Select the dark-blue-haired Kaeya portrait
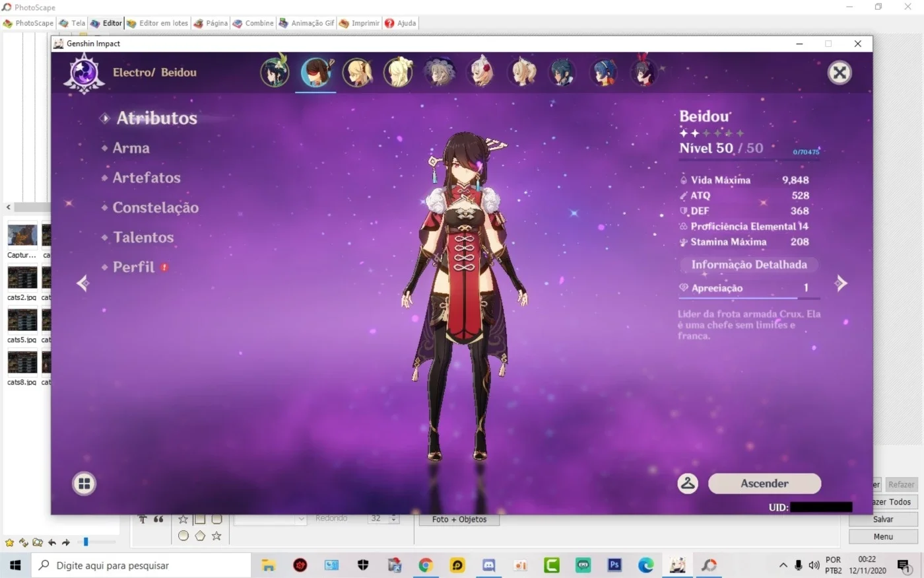 click(562, 72)
